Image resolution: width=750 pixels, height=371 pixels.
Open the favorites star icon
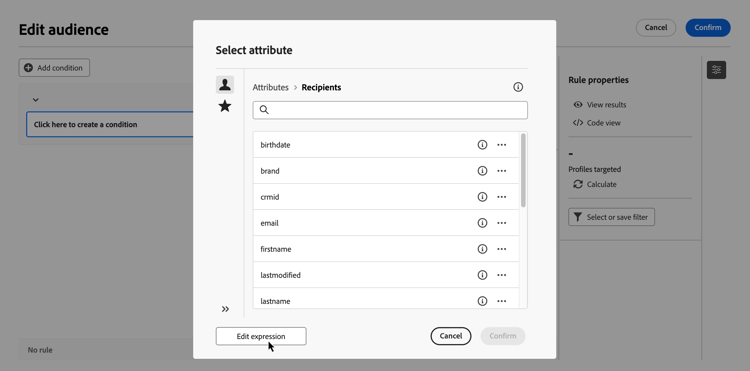pos(225,107)
